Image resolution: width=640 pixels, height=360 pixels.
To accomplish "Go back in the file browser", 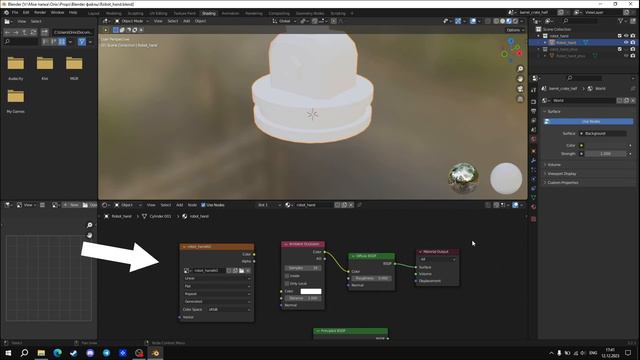I will 7,32.
